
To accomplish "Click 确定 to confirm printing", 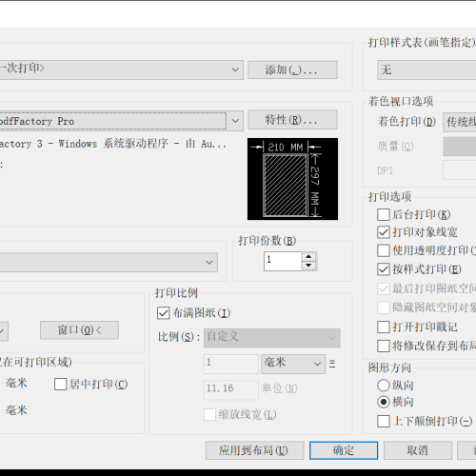I will click(344, 450).
